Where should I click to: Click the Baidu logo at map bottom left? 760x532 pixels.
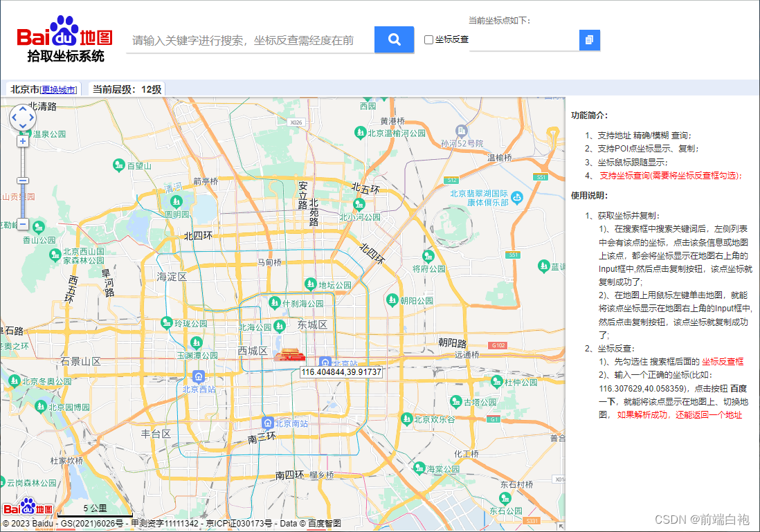tap(28, 507)
